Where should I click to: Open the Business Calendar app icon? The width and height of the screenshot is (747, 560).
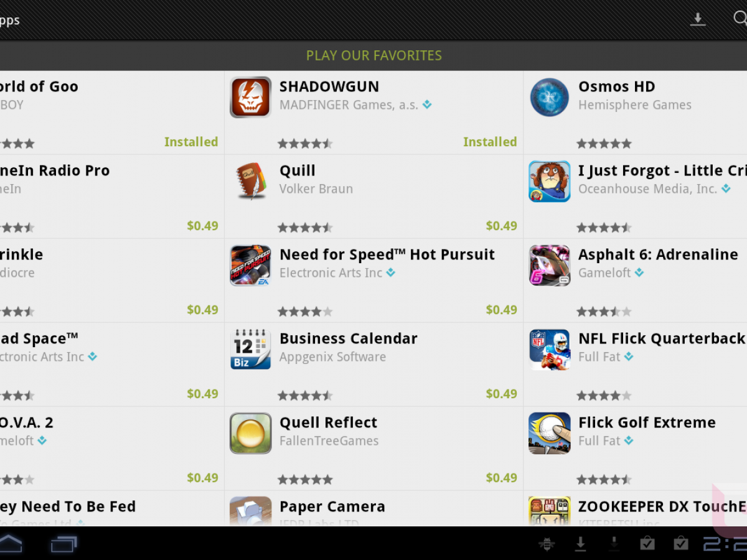click(x=250, y=349)
